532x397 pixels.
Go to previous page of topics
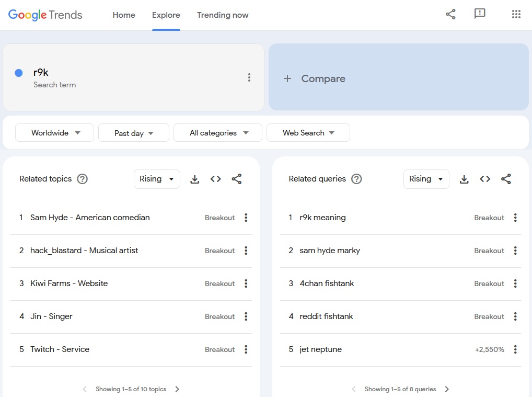coord(85,389)
